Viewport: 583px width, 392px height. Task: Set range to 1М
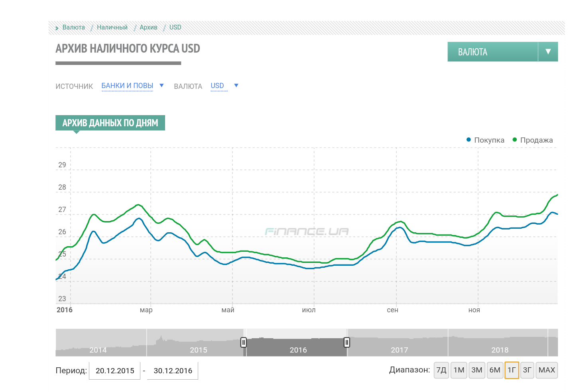click(459, 370)
